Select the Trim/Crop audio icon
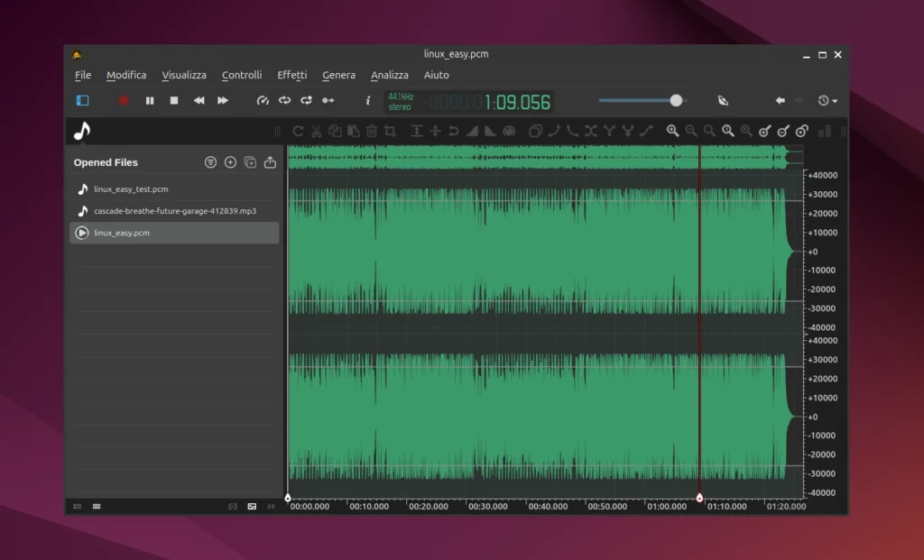 (x=390, y=131)
